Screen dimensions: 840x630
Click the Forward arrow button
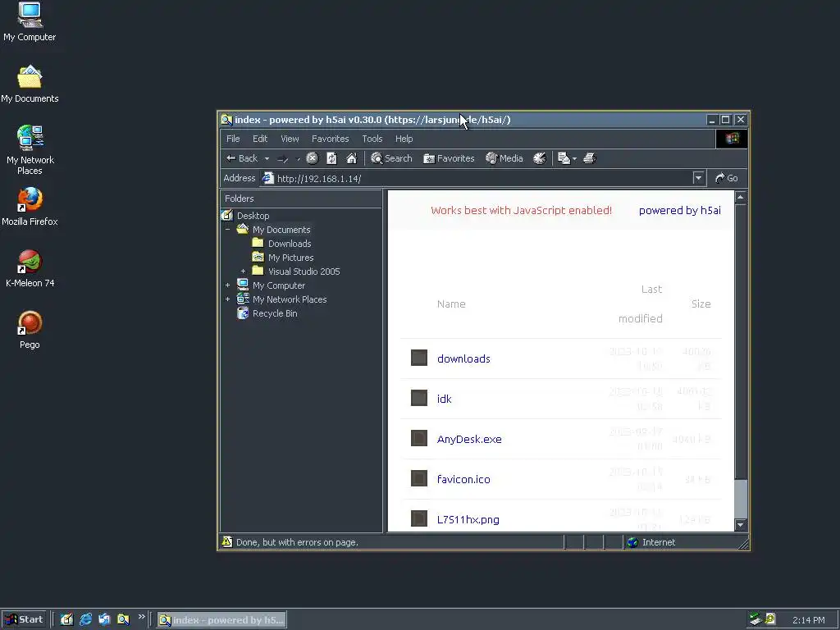click(283, 158)
